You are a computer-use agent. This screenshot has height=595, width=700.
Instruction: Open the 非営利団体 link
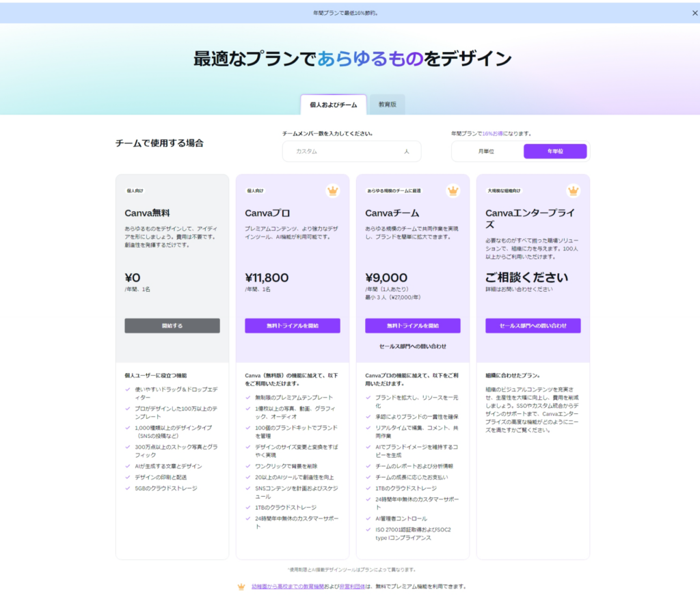[352, 586]
